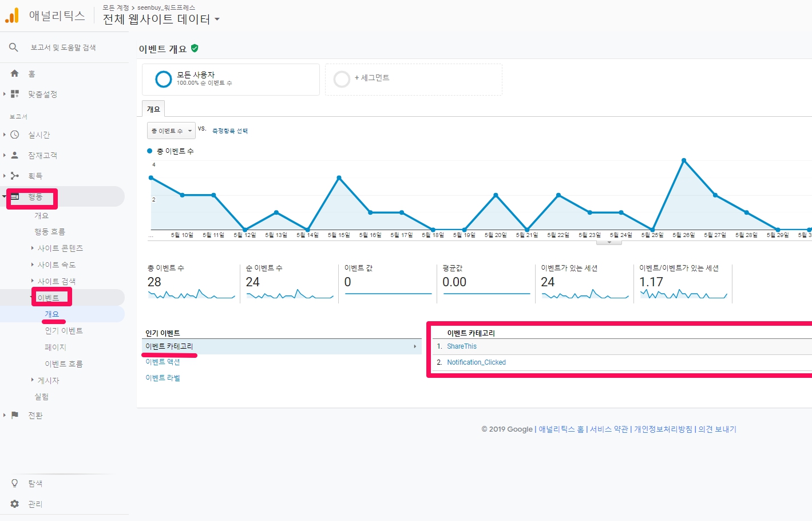Open the ShareThis event category link
Screen dimensions: 812x521
pos(462,346)
